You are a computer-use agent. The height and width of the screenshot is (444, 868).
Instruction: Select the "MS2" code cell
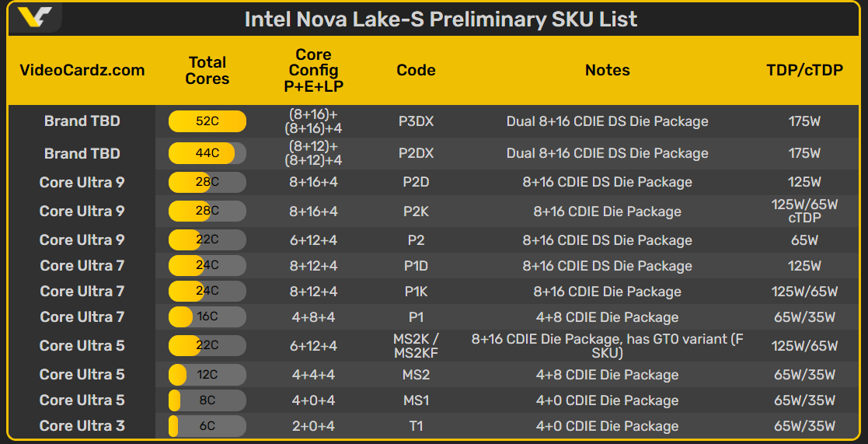click(416, 375)
